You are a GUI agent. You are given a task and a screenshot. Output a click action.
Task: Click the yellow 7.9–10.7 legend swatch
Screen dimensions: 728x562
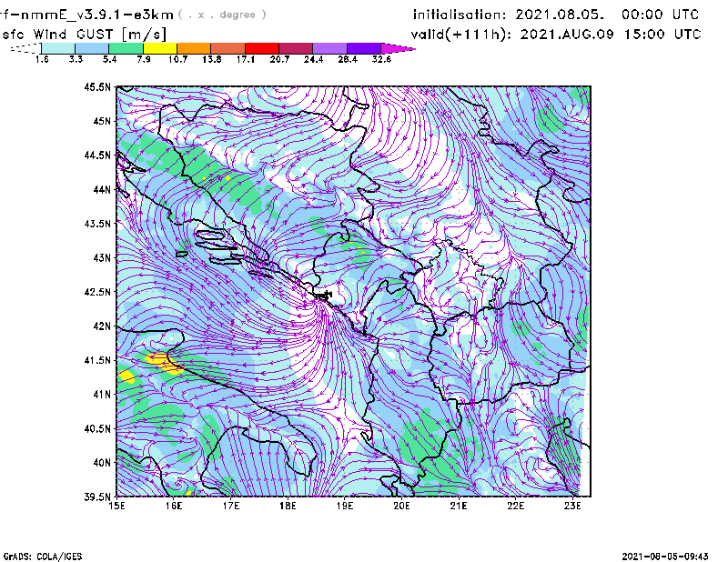pyautogui.click(x=160, y=48)
